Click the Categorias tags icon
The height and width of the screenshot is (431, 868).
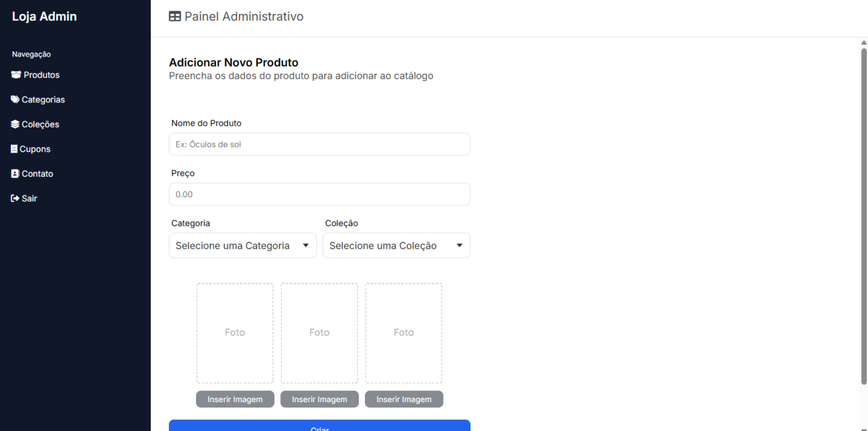[x=15, y=100]
